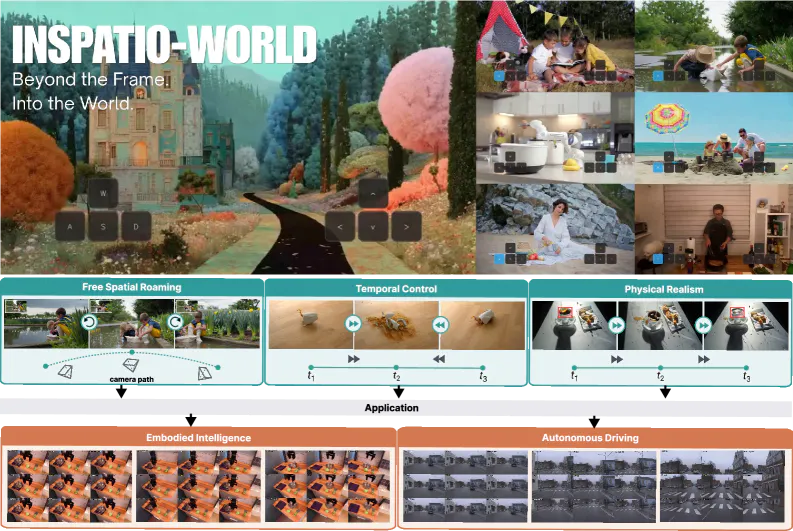Open the chef cooking thumbnail

pyautogui.click(x=714, y=229)
